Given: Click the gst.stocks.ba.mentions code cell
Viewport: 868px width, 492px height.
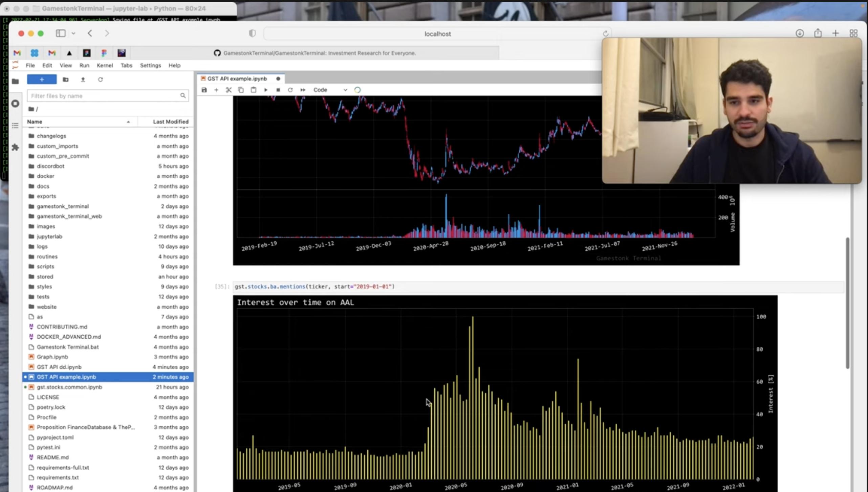Looking at the screenshot, I should pos(538,287).
